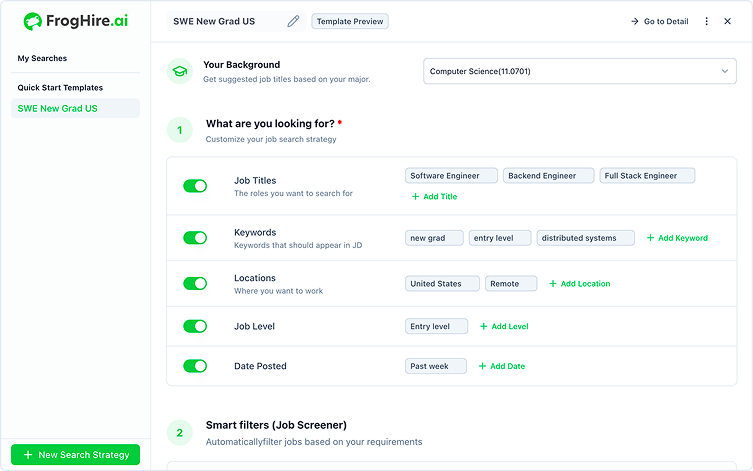753x471 pixels.
Task: Turn off the Locations toggle
Action: click(195, 283)
